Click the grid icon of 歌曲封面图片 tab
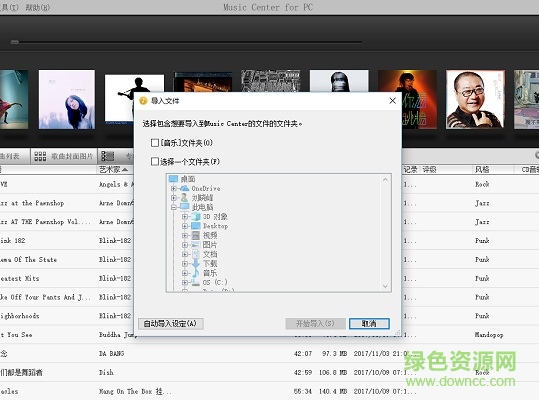 click(40, 156)
